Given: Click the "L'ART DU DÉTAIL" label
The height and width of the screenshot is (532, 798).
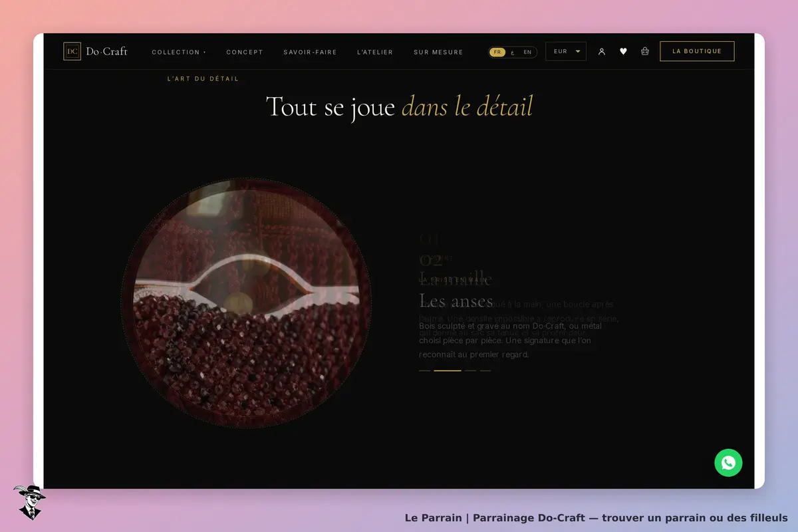Looking at the screenshot, I should (x=203, y=78).
